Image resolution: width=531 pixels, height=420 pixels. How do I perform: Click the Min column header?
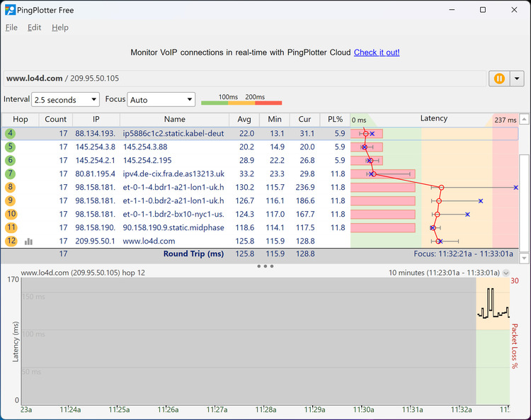(275, 119)
